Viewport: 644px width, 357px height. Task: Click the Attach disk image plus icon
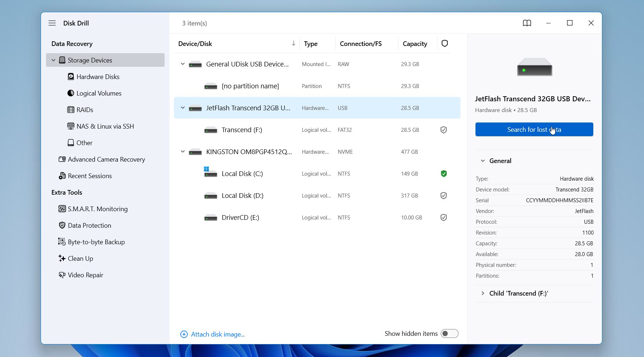pyautogui.click(x=184, y=334)
